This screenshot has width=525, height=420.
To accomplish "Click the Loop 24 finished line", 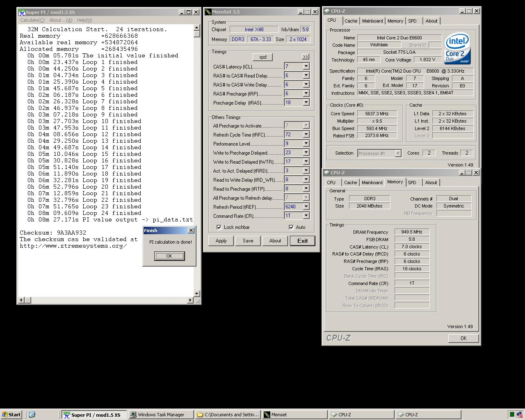I will [84, 213].
